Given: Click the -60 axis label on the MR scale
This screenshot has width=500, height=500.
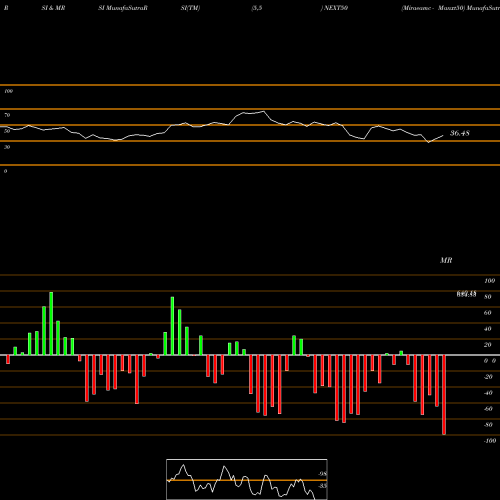Looking at the screenshot, I should 488,409.
